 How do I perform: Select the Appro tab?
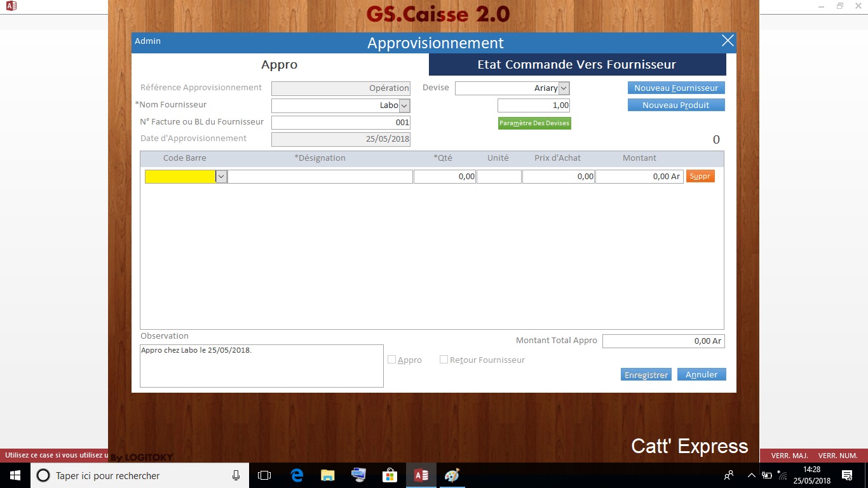[x=280, y=65]
